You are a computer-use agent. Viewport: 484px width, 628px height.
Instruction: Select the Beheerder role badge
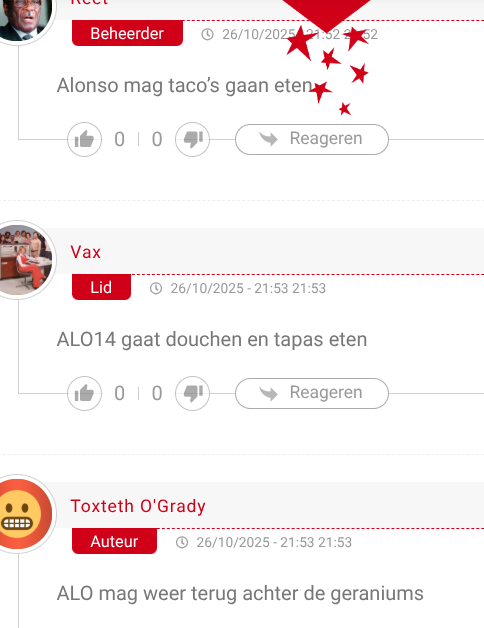click(x=127, y=33)
